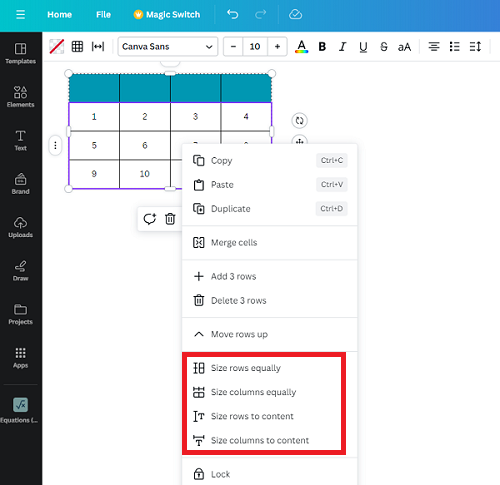Screen dimensions: 500x485
Task: Toggle italic formatting
Action: (x=342, y=47)
